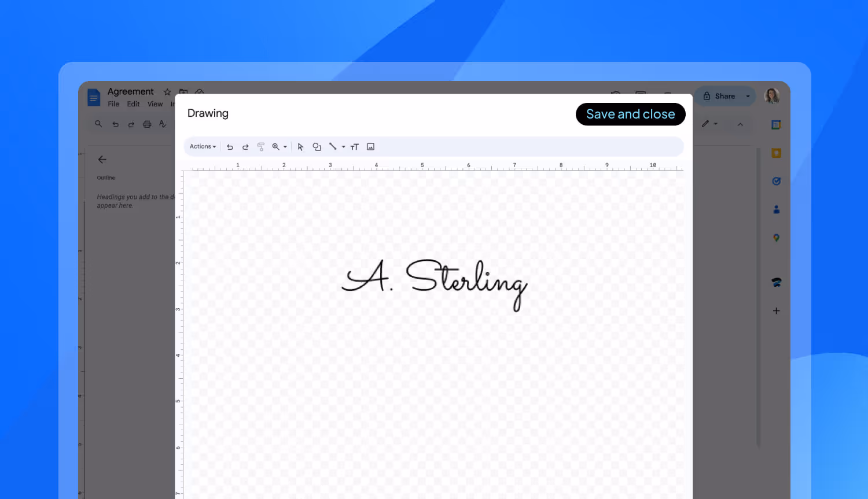868x499 pixels.
Task: Close the outline with the back arrow
Action: [x=102, y=160]
